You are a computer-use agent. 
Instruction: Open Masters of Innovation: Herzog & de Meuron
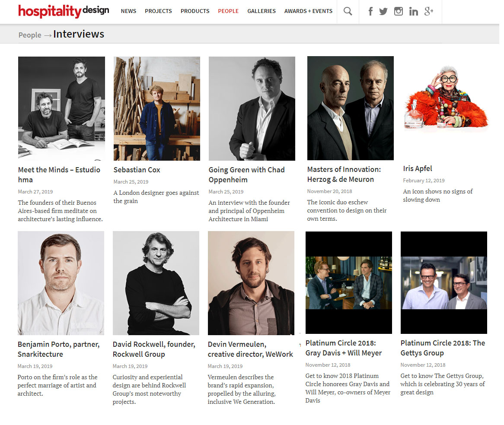[x=344, y=174]
